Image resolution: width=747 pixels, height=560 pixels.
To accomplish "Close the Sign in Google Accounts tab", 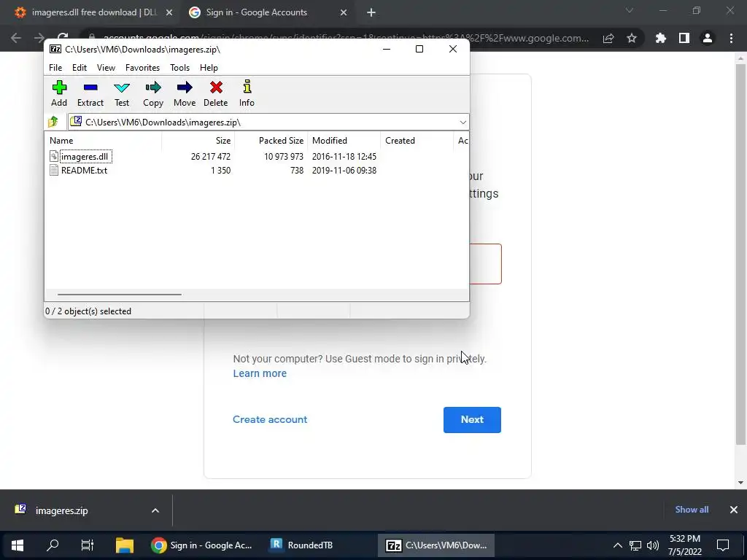I will coord(344,12).
